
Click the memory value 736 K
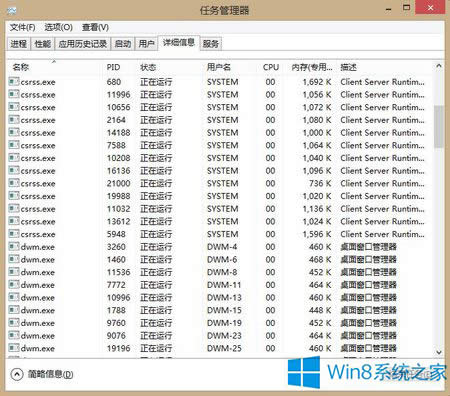coord(320,183)
